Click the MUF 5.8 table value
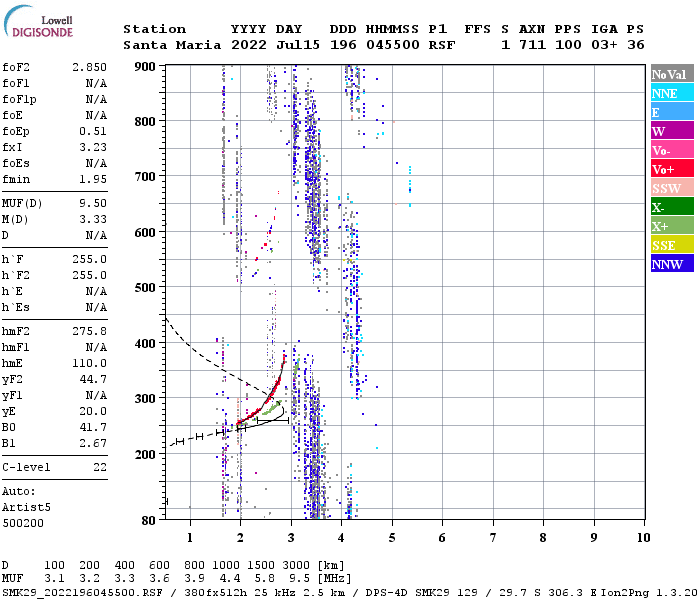 (x=264, y=579)
